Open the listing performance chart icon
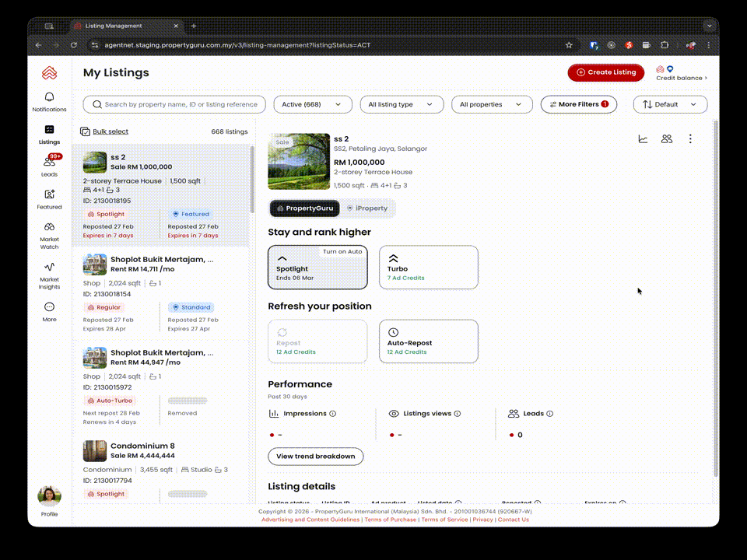The image size is (747, 560). click(643, 139)
